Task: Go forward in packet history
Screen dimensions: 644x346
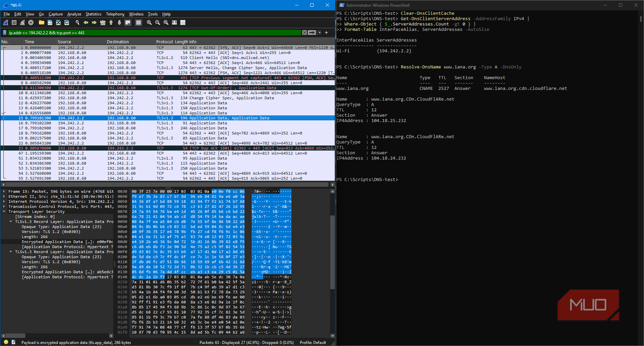Action: point(94,23)
